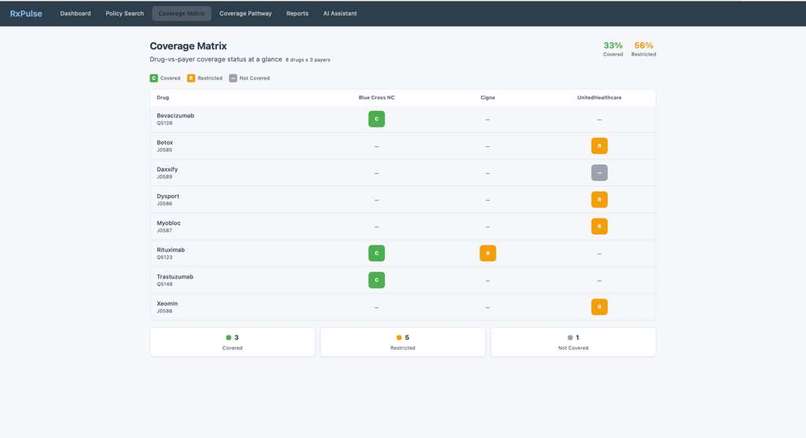
Task: Click the green Covered legend icon
Action: 154,78
